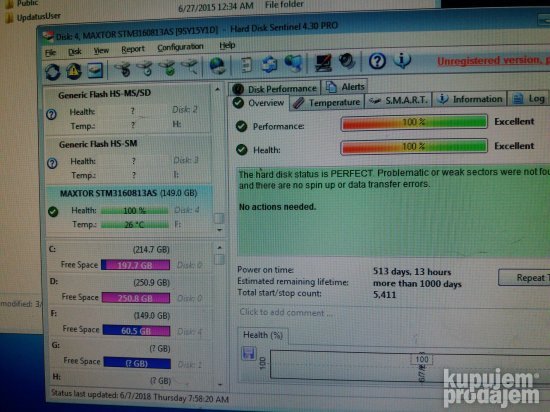Viewport: 550px width, 412px height.
Task: Click the 'Status last updated' status bar text
Action: (140, 396)
